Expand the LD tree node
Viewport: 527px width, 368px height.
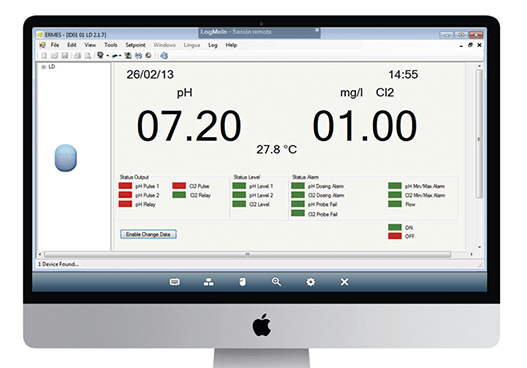tap(44, 67)
